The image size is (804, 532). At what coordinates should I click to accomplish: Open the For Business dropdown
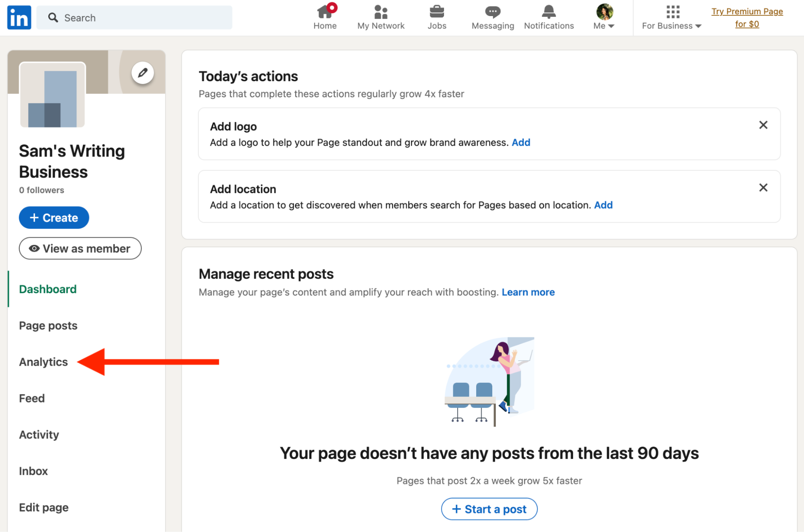(x=671, y=25)
